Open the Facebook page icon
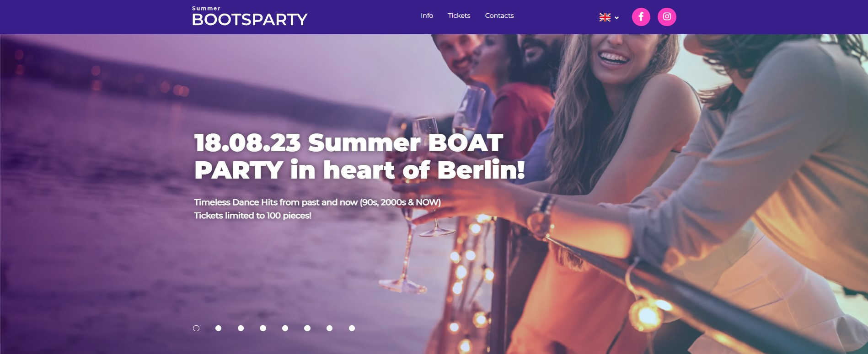This screenshot has height=354, width=868. (x=641, y=17)
